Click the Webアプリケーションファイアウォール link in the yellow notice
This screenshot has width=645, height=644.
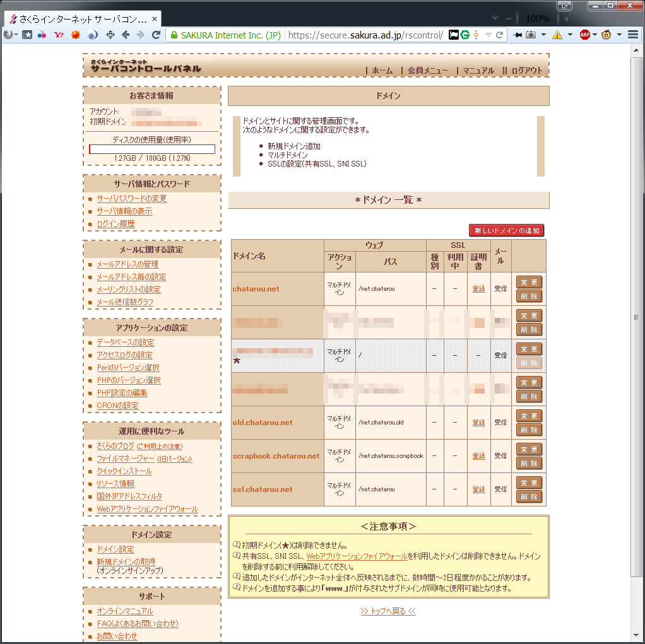pyautogui.click(x=357, y=556)
